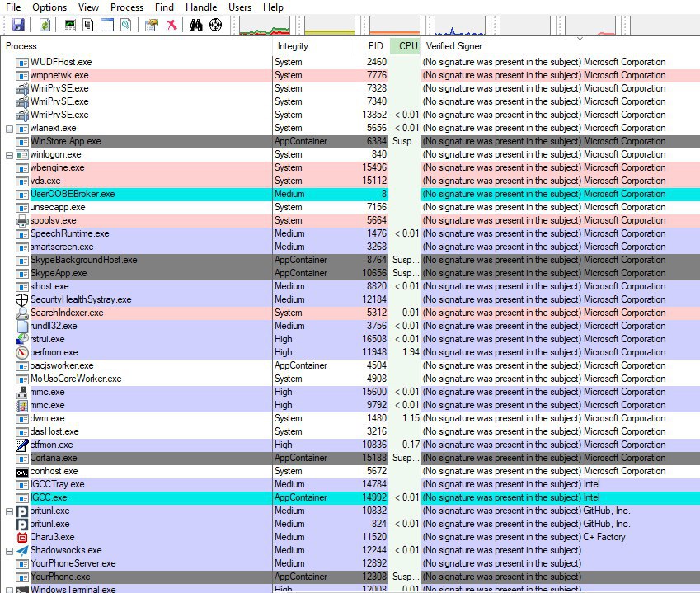700x593 pixels.
Task: Select the wmpnetwk.exe process row
Action: pos(350,75)
